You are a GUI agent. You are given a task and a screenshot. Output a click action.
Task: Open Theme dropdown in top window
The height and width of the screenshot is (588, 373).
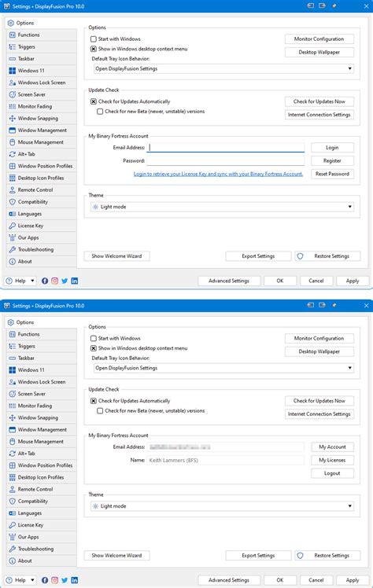[222, 207]
